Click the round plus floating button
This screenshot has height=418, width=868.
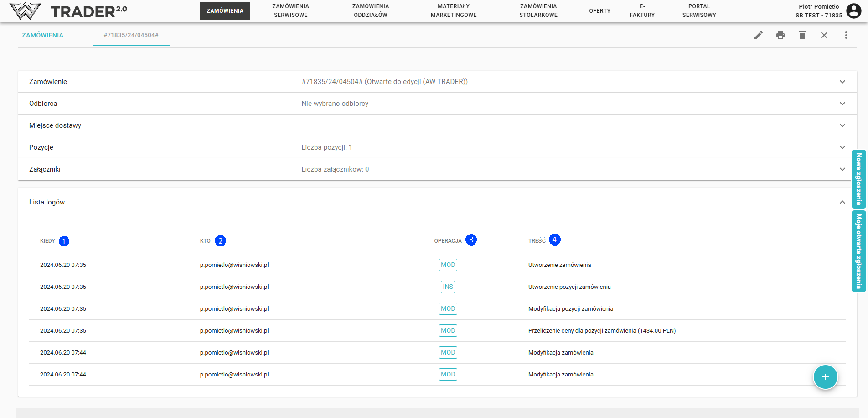(x=825, y=377)
